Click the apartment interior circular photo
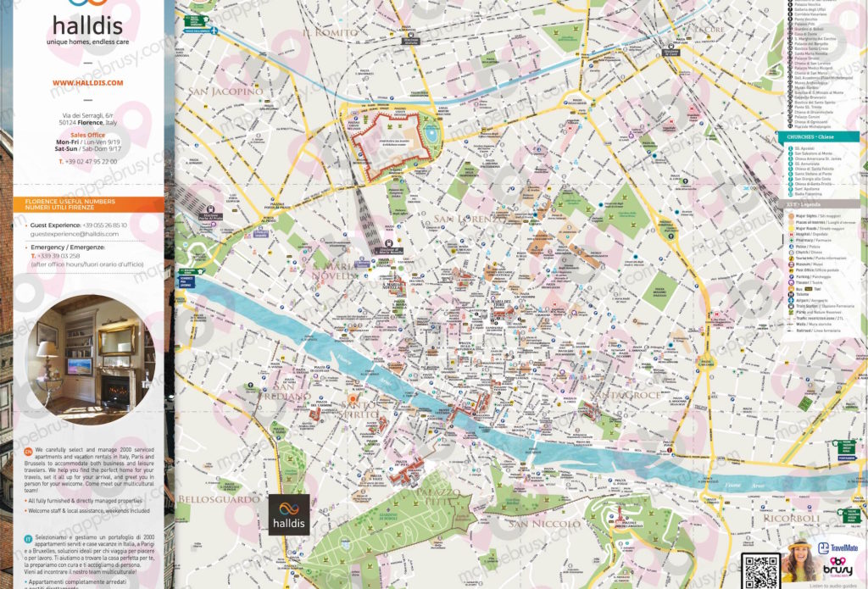This screenshot has height=589, width=868. [92, 359]
